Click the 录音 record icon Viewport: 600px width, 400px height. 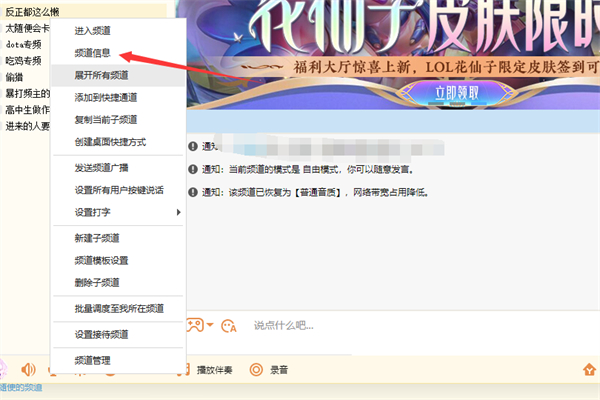[256, 369]
